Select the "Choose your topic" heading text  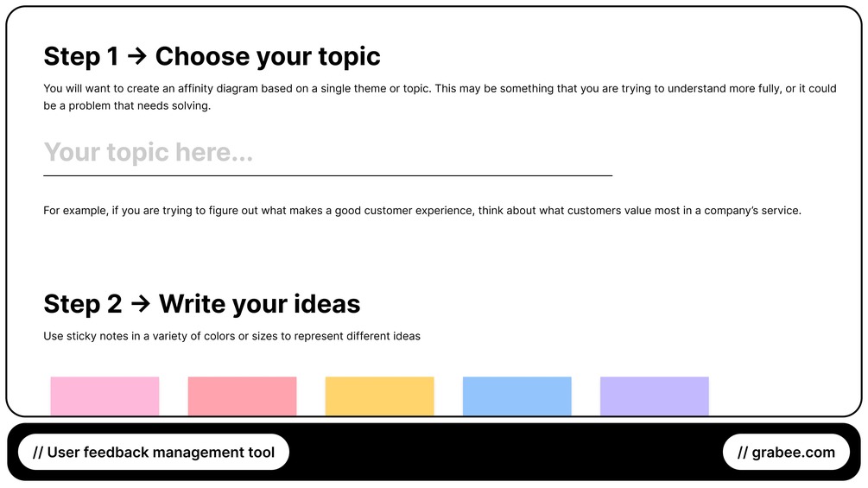pos(268,57)
